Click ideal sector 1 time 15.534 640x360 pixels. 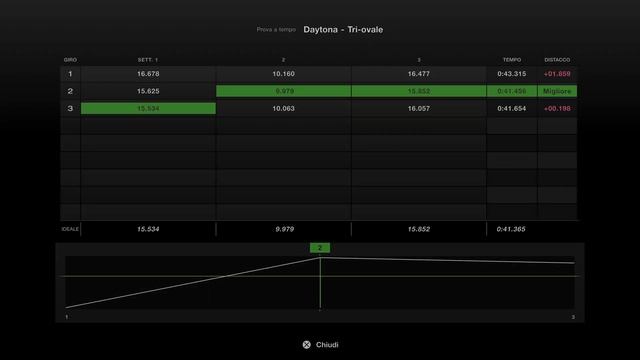click(148, 229)
